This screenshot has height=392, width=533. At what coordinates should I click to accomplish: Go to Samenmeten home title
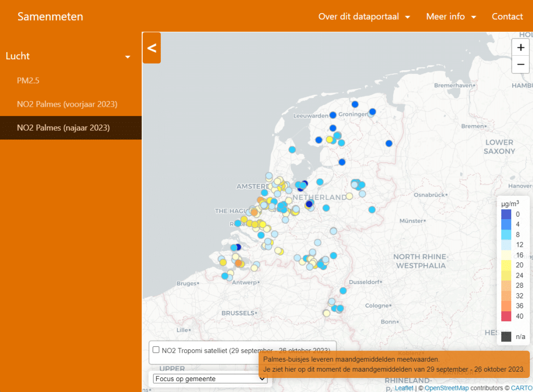[50, 17]
